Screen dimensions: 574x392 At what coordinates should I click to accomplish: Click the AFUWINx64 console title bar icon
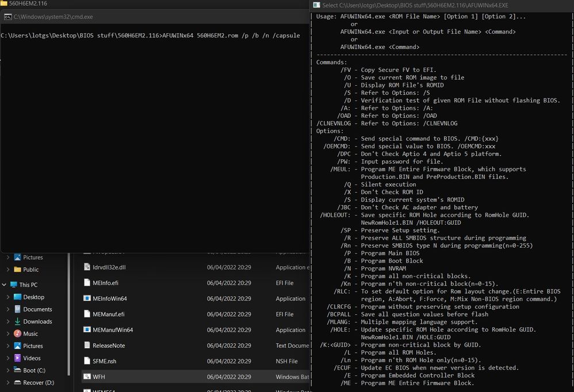point(316,5)
